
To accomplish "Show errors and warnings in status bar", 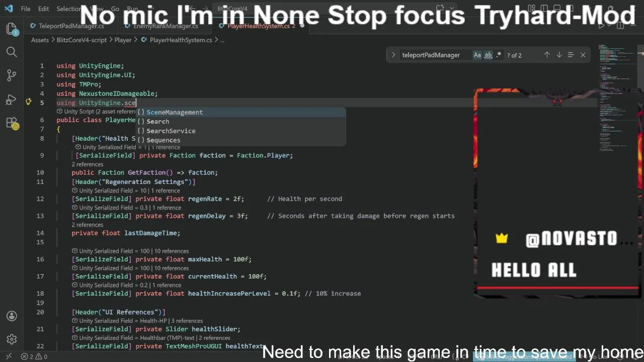I will pyautogui.click(x=34, y=356).
